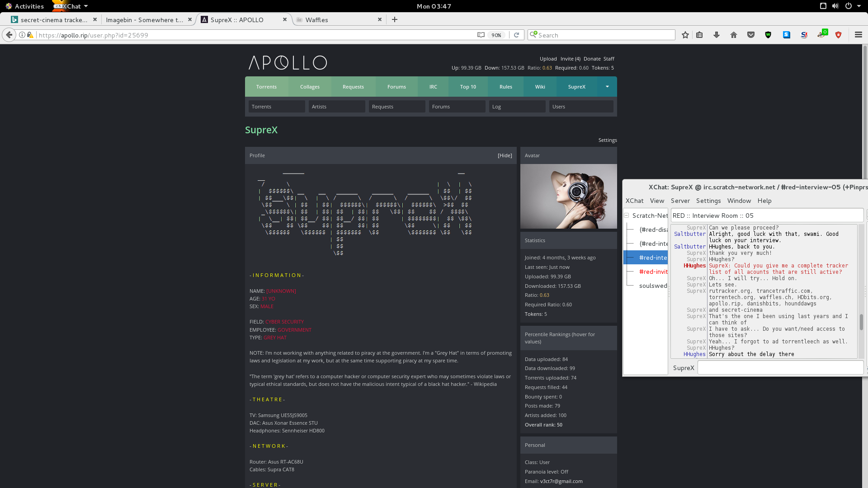868x488 pixels.
Task: Click the APOLLO logo
Action: 288,62
